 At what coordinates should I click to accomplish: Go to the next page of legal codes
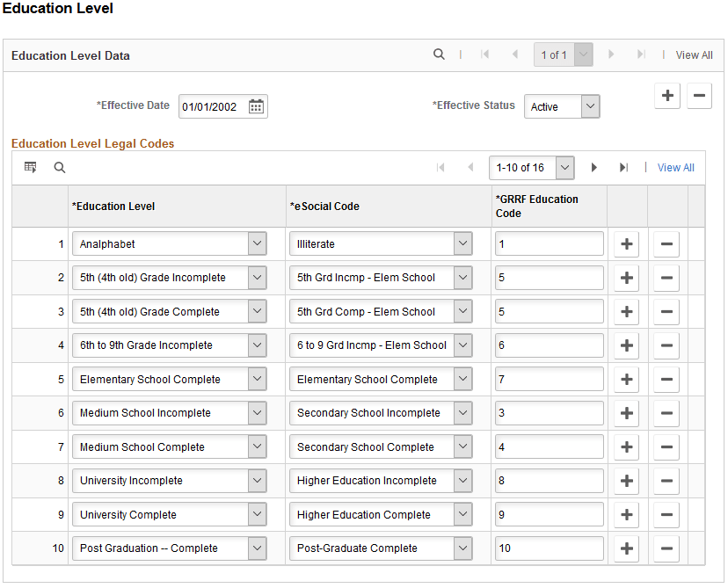[594, 167]
